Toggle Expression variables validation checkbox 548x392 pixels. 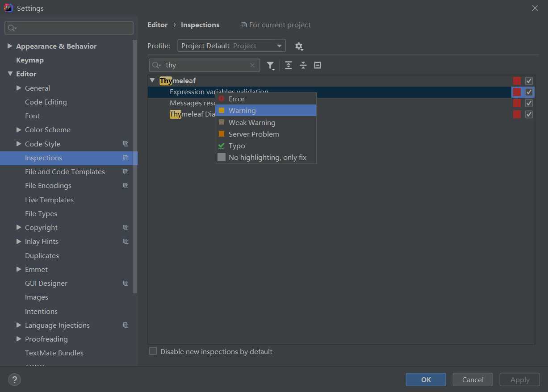pyautogui.click(x=529, y=92)
